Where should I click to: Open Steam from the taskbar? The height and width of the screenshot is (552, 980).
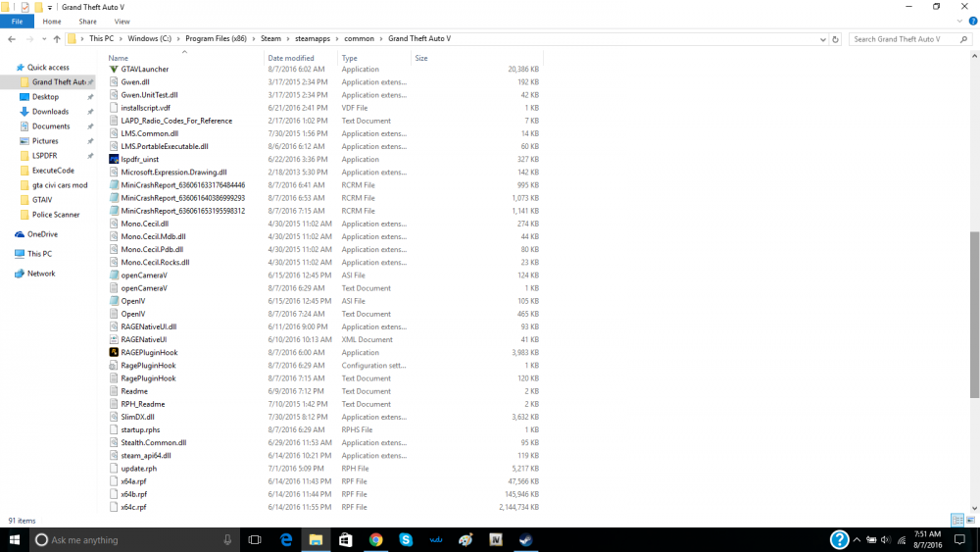point(525,539)
